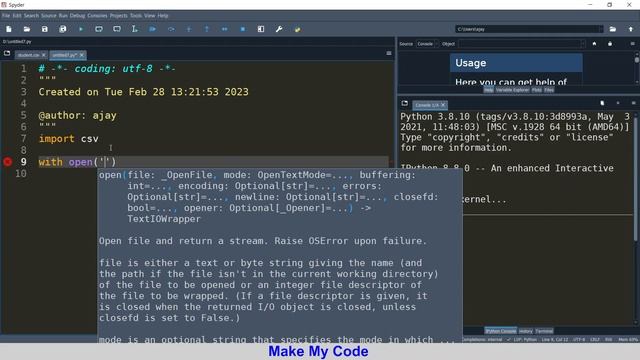The image size is (640, 360).
Task: Click LSP Python status bar entry
Action: [x=525, y=340]
